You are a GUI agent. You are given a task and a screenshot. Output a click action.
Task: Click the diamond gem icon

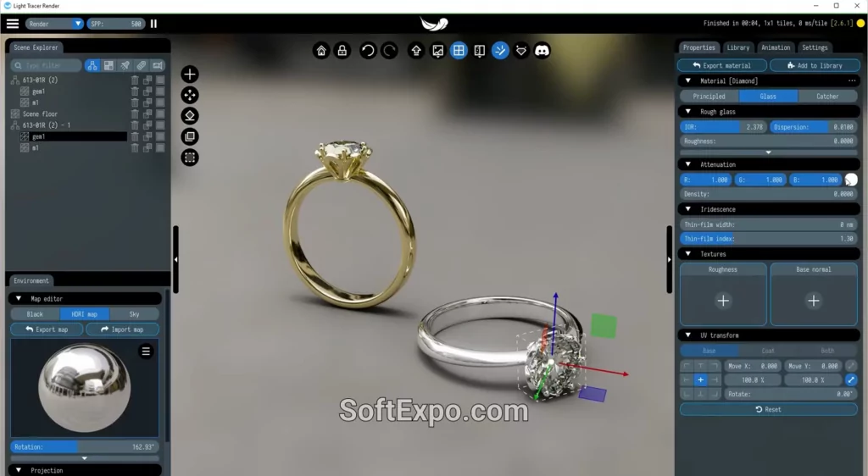click(521, 51)
